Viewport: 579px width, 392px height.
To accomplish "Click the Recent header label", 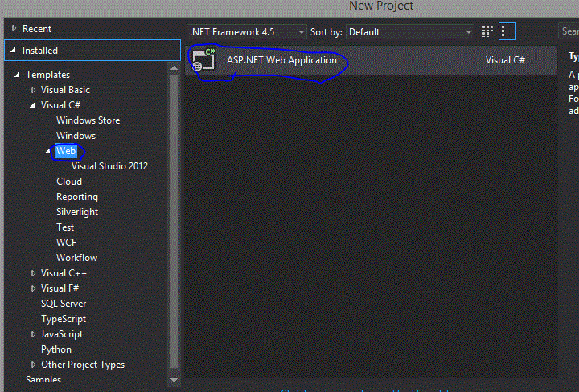I will (x=36, y=29).
